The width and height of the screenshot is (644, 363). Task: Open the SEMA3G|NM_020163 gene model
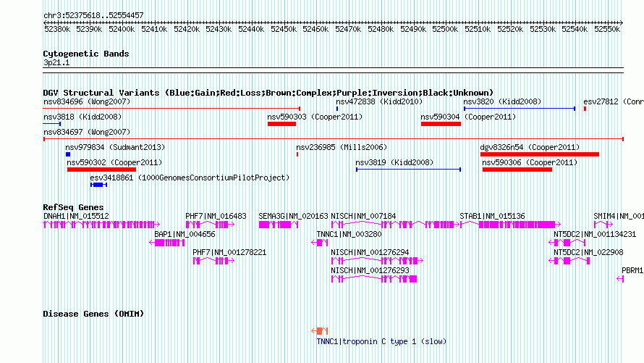coord(279,225)
